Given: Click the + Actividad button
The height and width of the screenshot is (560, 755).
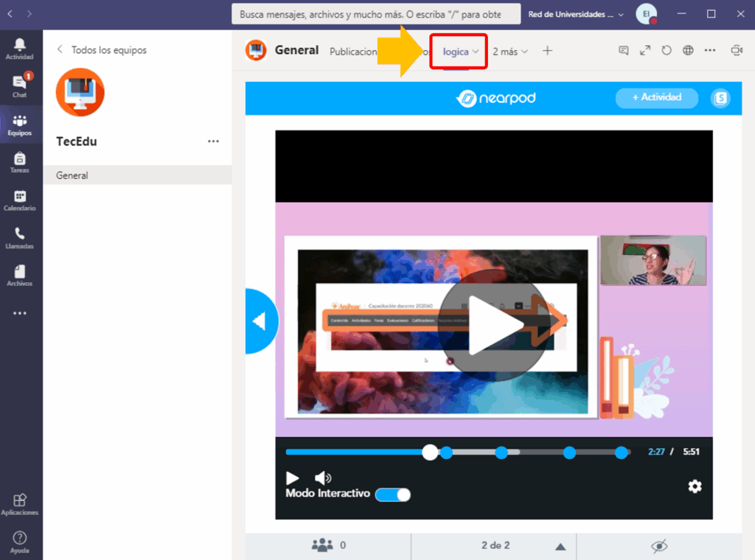Looking at the screenshot, I should (656, 97).
